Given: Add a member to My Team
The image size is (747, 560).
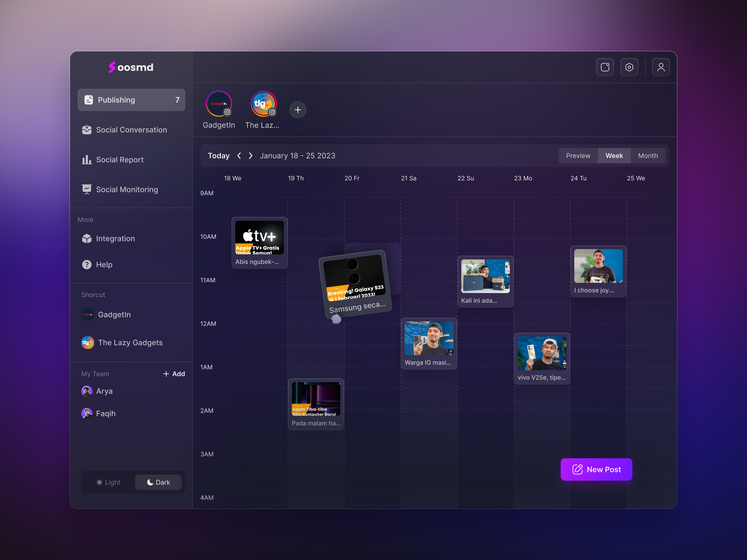Looking at the screenshot, I should point(174,374).
